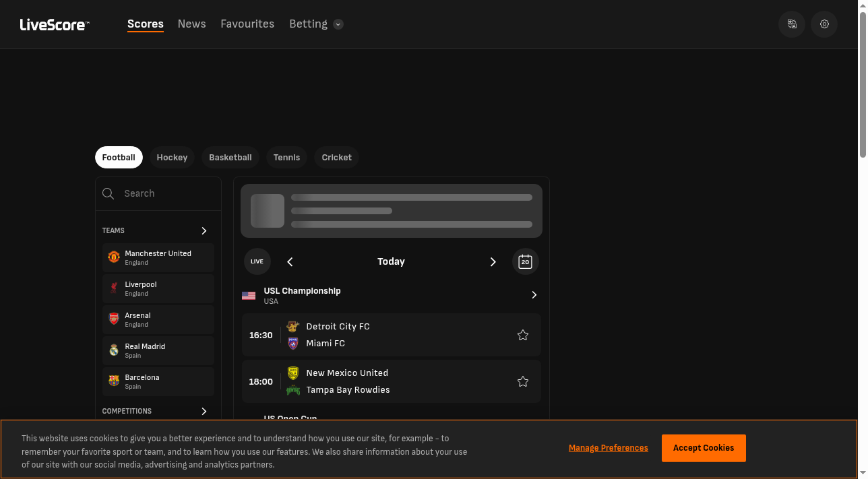Screen dimensions: 868x479
Task: Select the Hockey sport tab
Action: click(x=172, y=157)
